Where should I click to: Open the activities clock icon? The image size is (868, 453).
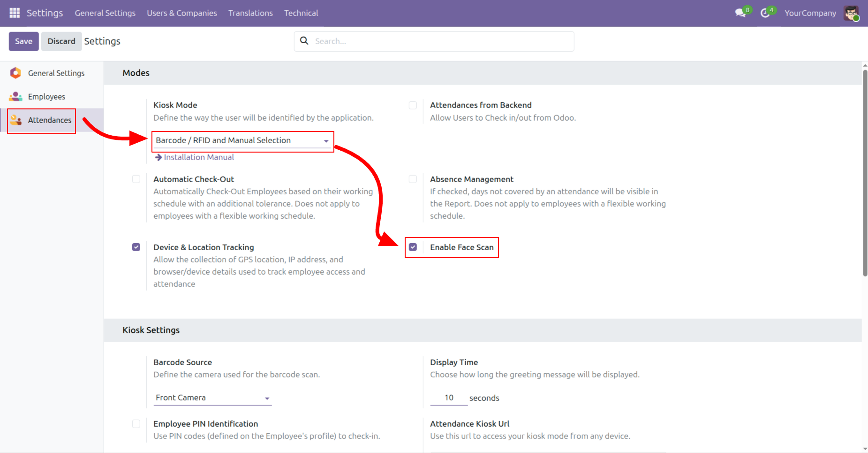coord(765,13)
